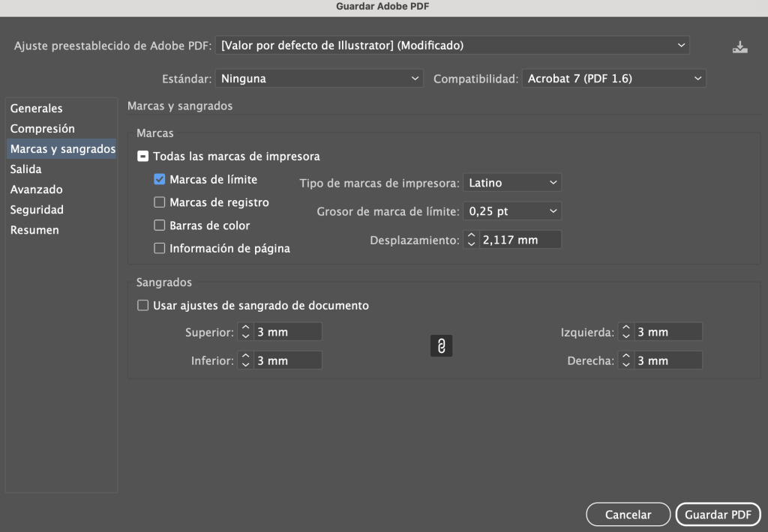Enable the Barras de color checkbox
Viewport: 768px width, 532px height.
pyautogui.click(x=159, y=226)
